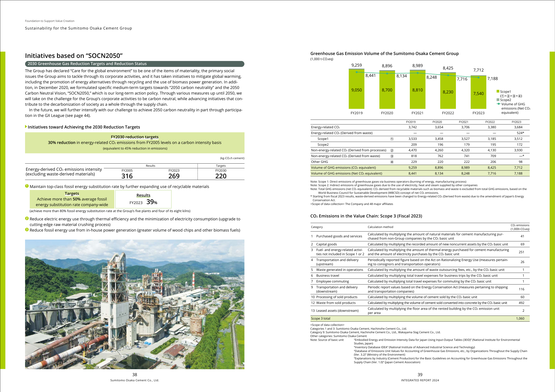Click the "INTEGRATED REPORT 2024" footer
Viewport: 555px width, 392px height.
pos(420,380)
